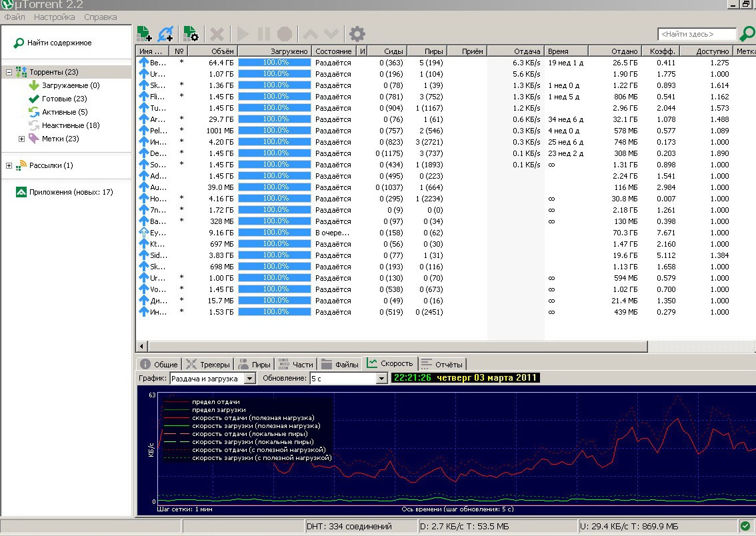Viewport: 756px width, 536px height.
Task: Click the green search magnifier icon
Action: click(x=747, y=34)
